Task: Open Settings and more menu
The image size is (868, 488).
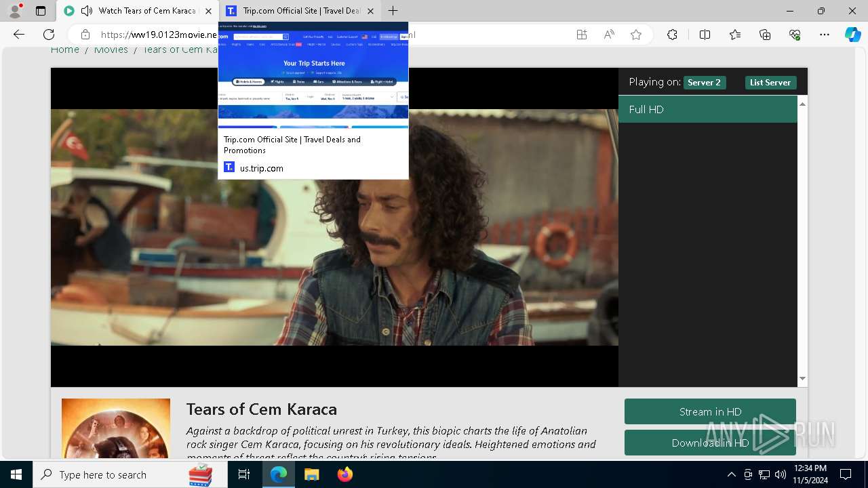Action: 825,35
